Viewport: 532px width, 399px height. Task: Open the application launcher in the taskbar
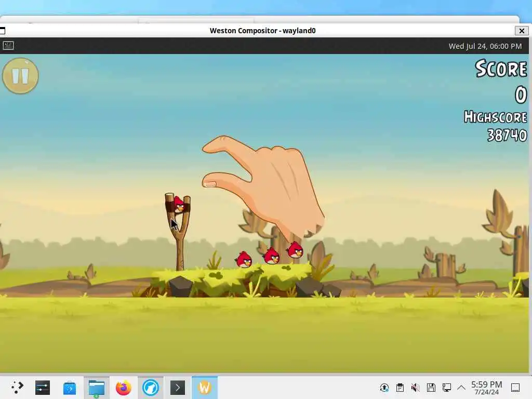pyautogui.click(x=17, y=387)
